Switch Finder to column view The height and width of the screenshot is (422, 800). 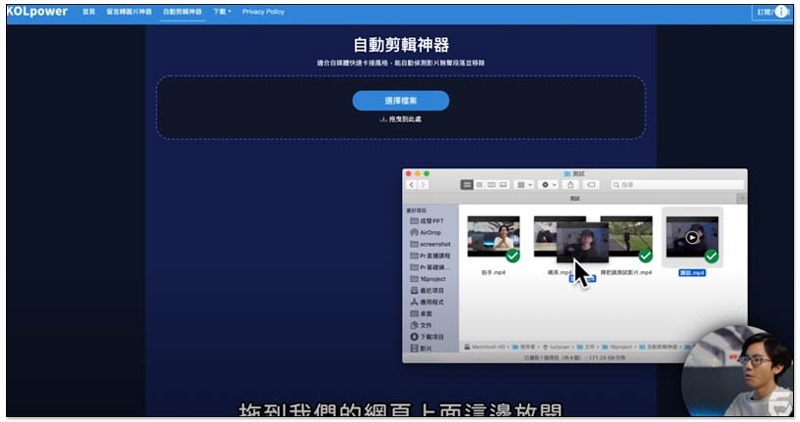coord(491,185)
